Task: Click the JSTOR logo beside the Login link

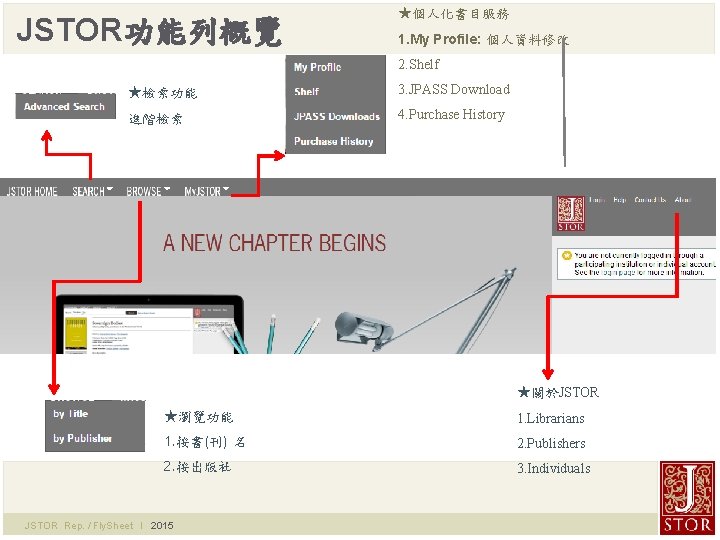Action: [x=571, y=214]
